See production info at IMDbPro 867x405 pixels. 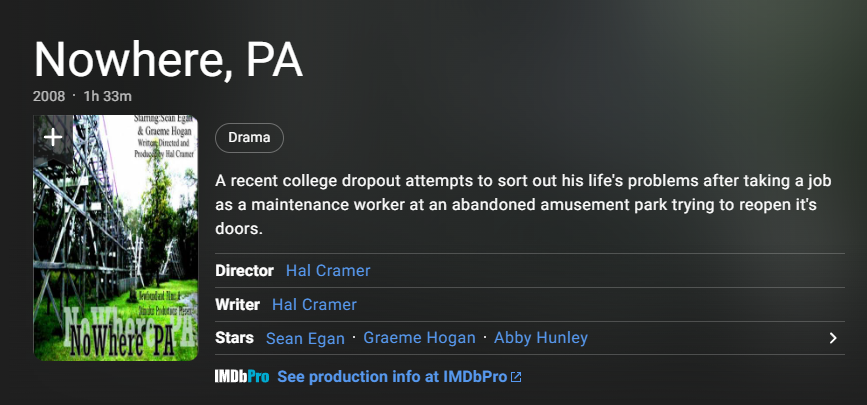point(393,377)
